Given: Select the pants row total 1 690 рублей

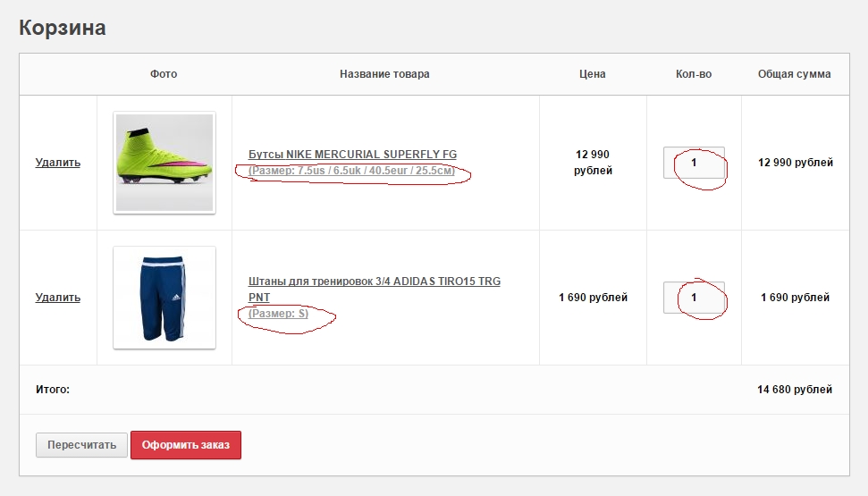Looking at the screenshot, I should [796, 298].
